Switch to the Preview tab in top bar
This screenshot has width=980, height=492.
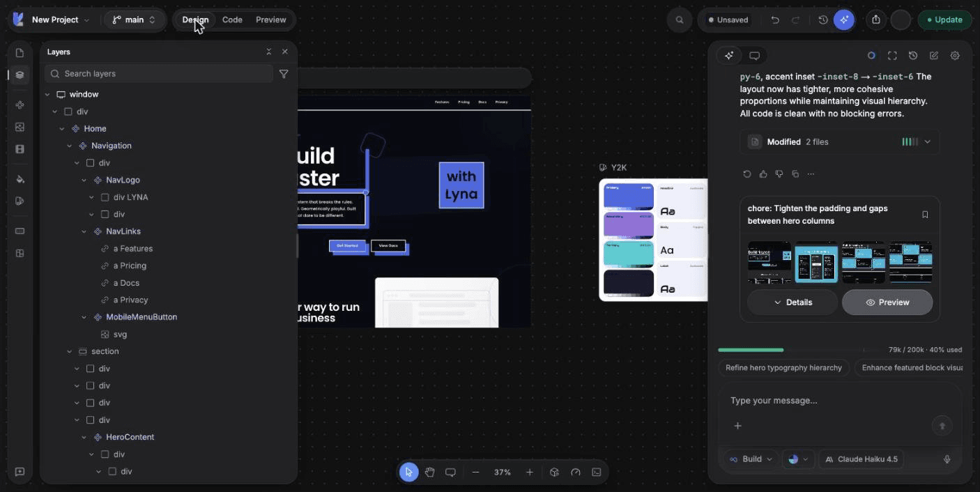[271, 20]
